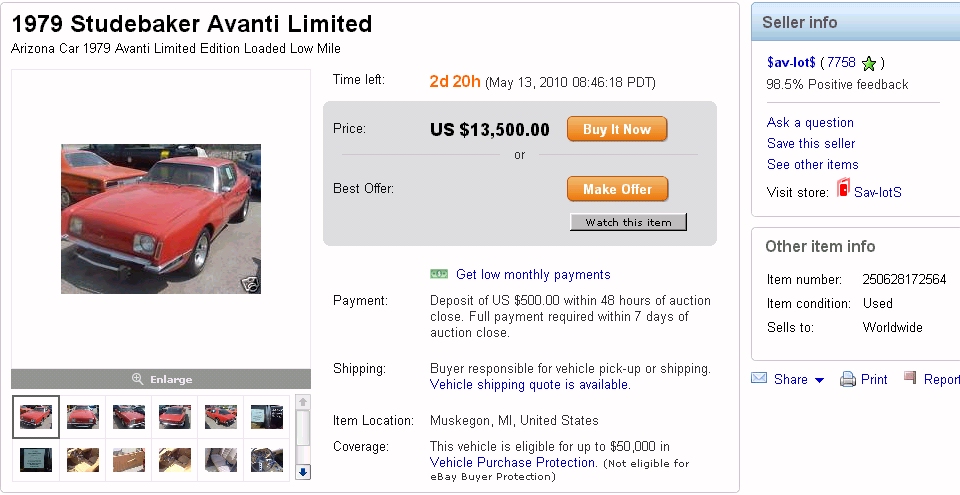Click the $av-lot$ seller name link
960x495 pixels.
[791, 62]
